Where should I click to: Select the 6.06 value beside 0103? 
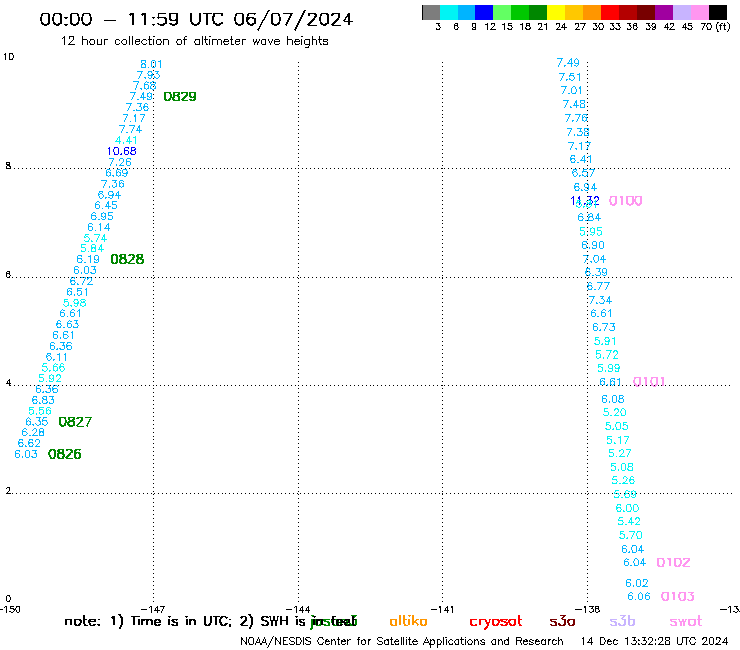click(x=639, y=596)
